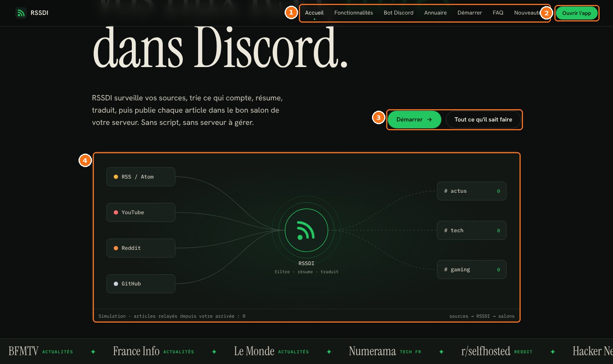The height and width of the screenshot is (364, 613).
Task: Click BFMTV in the sources ticker
Action: [23, 351]
